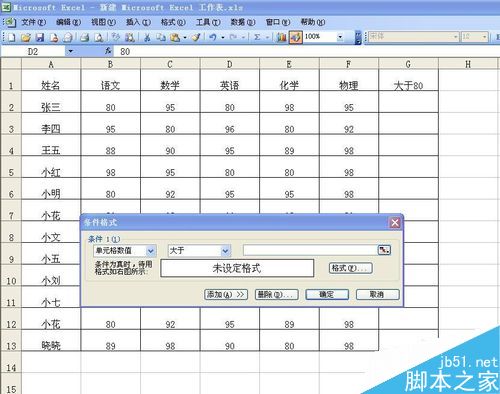The image size is (500, 394).
Task: Open the 插入 menu
Action: point(138,22)
